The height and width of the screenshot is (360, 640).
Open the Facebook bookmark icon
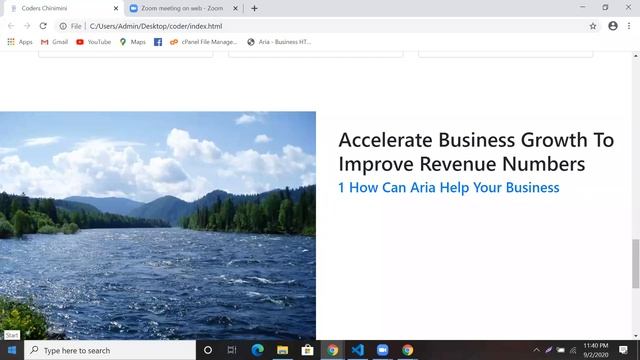158,42
